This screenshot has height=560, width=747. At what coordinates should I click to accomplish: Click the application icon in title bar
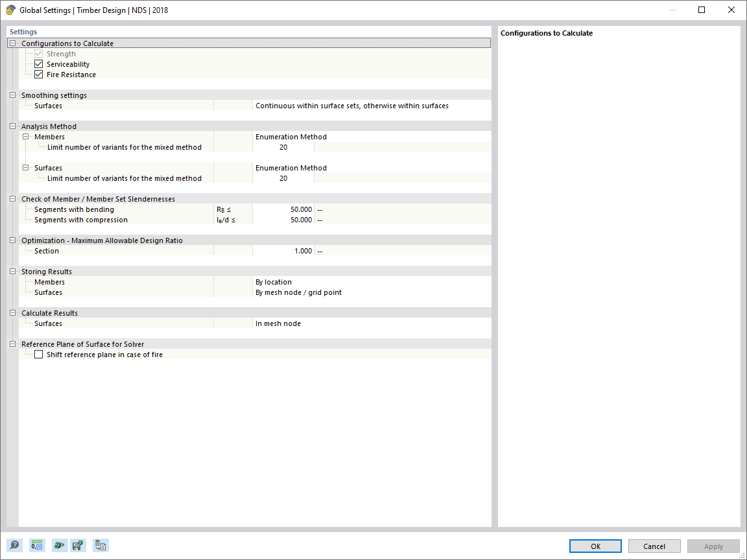tap(10, 10)
